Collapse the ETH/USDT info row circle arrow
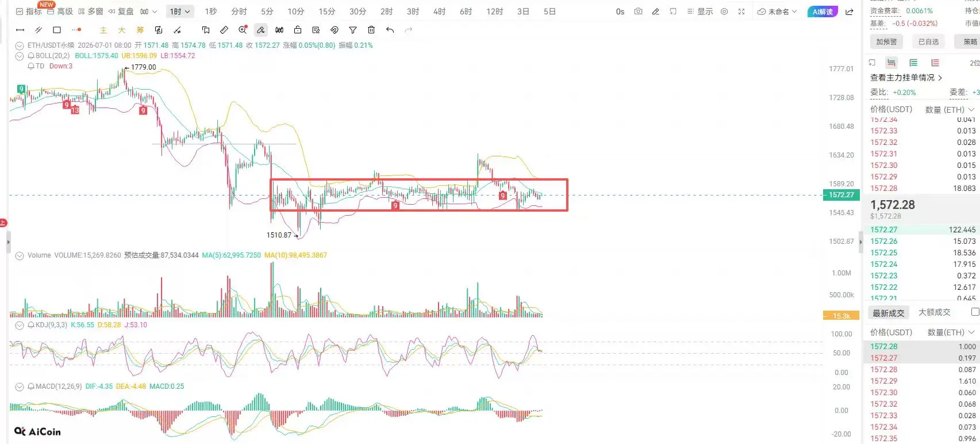This screenshot has height=444, width=980. coord(20,45)
